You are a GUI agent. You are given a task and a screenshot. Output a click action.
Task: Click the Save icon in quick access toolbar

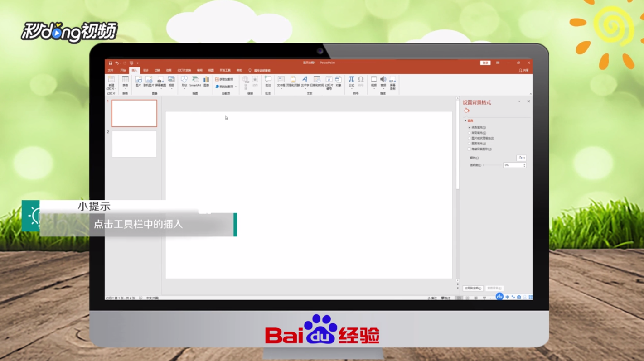(x=111, y=63)
